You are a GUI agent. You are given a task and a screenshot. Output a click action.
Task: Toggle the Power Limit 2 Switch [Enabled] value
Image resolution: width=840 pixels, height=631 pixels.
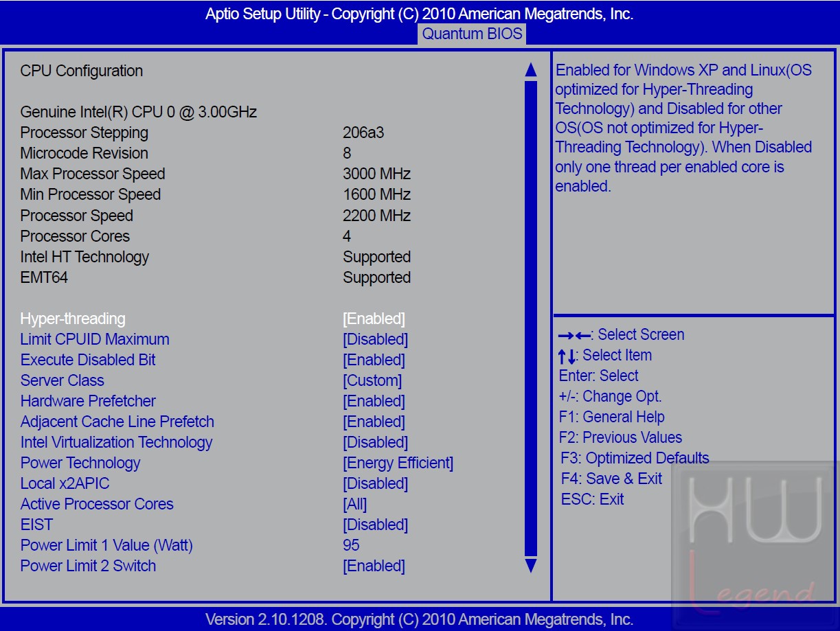[374, 566]
